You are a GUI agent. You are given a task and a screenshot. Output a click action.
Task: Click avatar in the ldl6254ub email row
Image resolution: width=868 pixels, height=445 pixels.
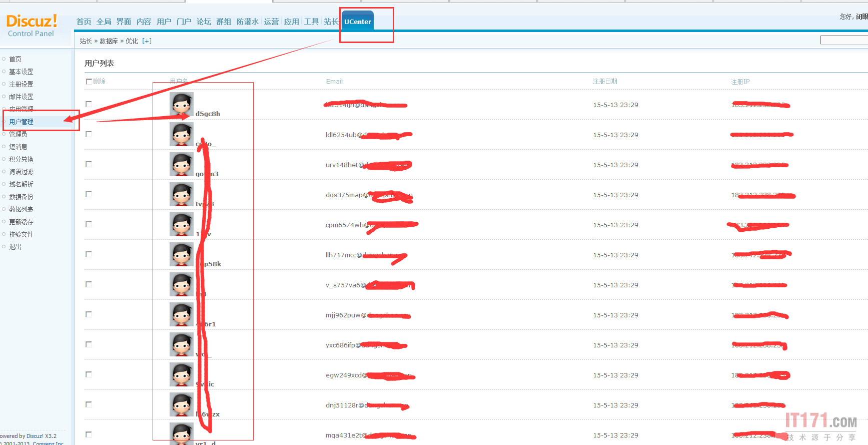point(181,134)
